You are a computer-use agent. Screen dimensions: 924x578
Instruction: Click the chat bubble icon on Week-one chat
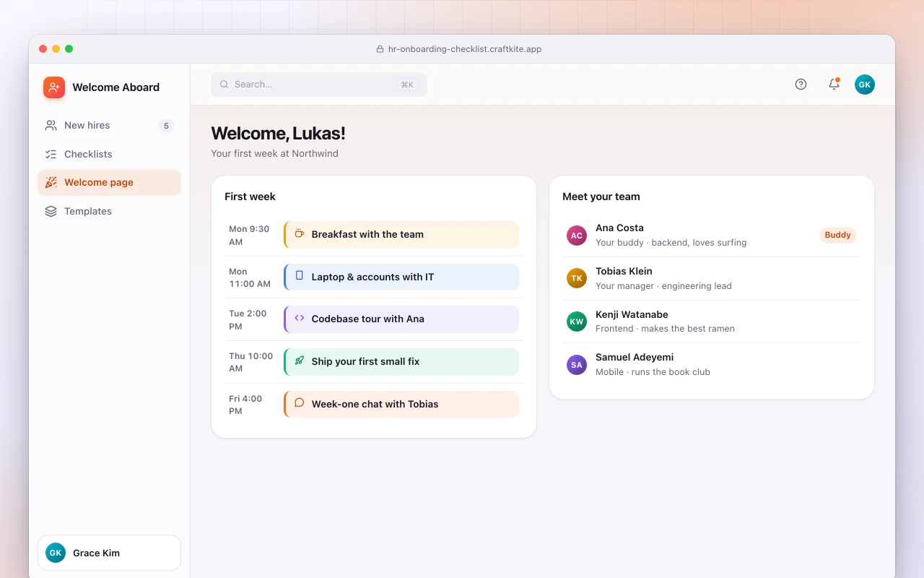coord(300,403)
